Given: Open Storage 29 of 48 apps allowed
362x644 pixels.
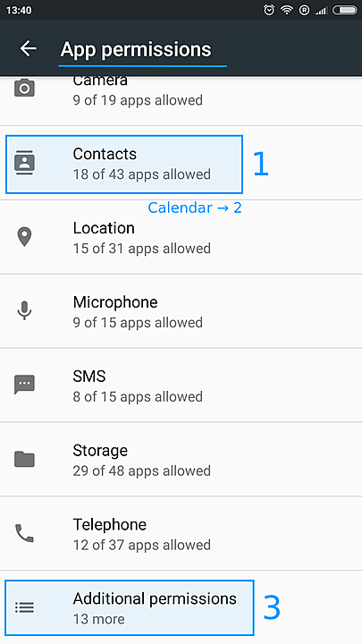Looking at the screenshot, I should coord(181,459).
